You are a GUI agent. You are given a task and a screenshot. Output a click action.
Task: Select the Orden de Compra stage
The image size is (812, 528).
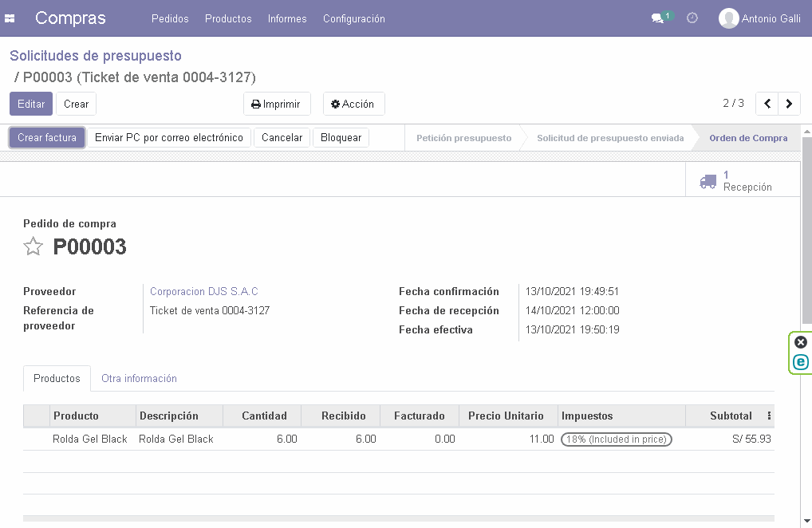[x=748, y=138]
